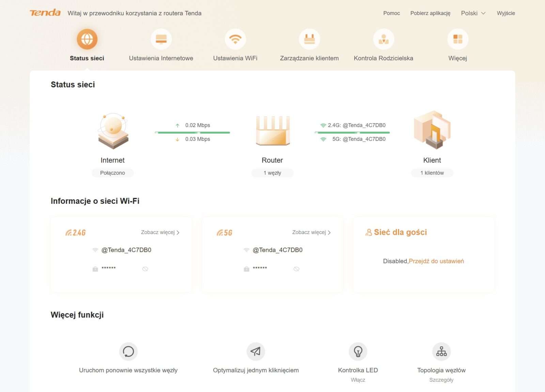Show 2.4G WiFi password with eye icon
The width and height of the screenshot is (545, 392).
145,269
